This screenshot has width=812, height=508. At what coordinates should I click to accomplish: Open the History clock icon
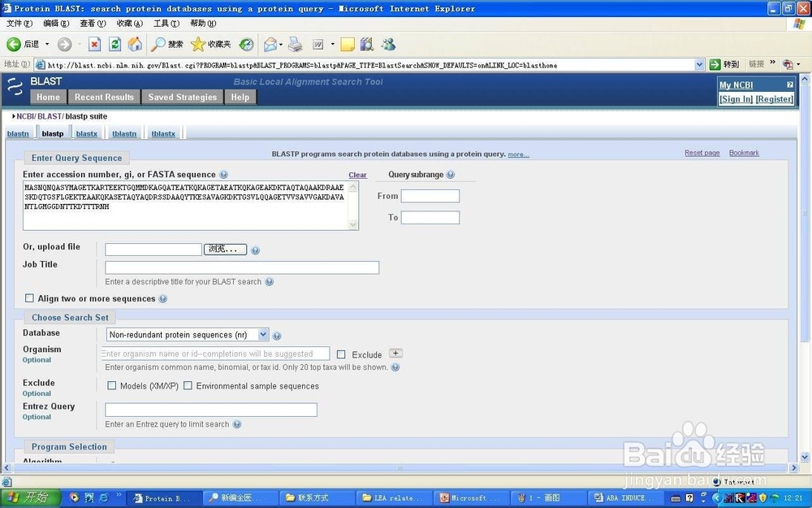click(x=247, y=45)
